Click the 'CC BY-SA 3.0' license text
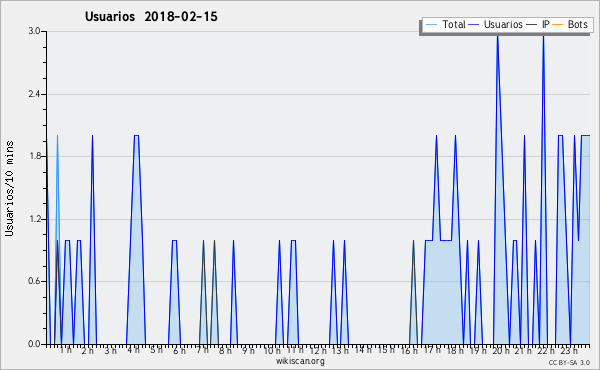The height and width of the screenshot is (370, 600). pos(569,363)
